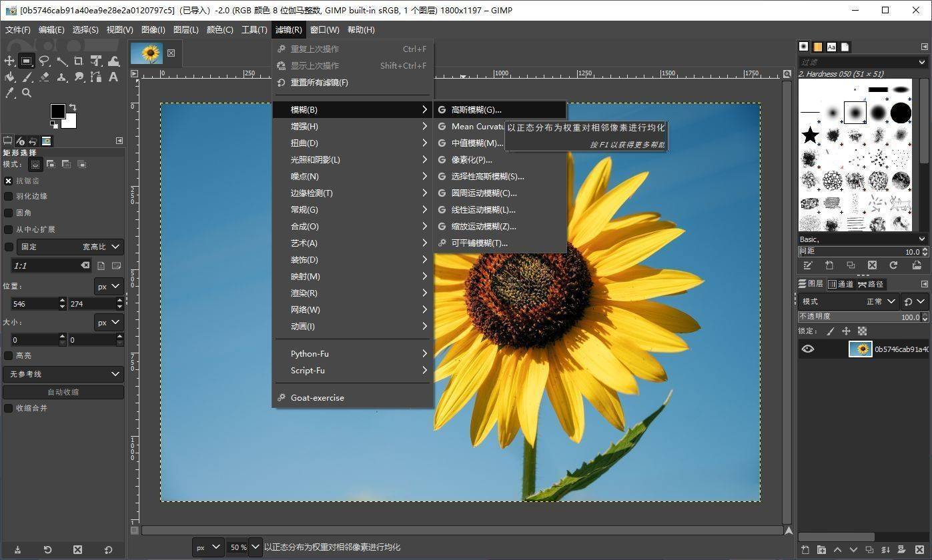This screenshot has width=932, height=560.
Task: Enable the 收缩合并 checkbox
Action: (9, 408)
